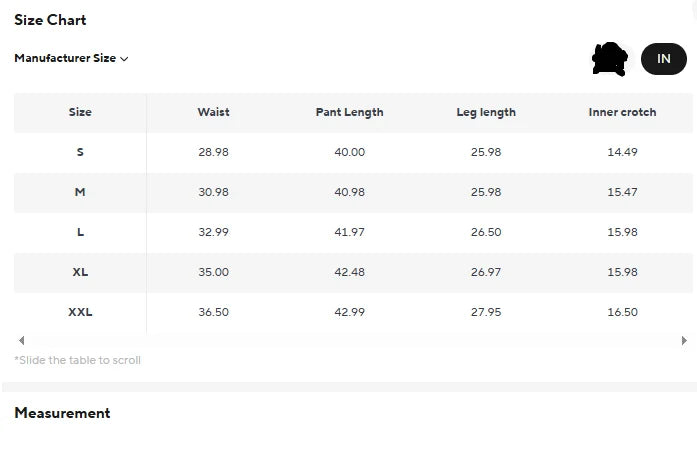The width and height of the screenshot is (697, 467).
Task: Select the Waist column header
Action: click(213, 112)
